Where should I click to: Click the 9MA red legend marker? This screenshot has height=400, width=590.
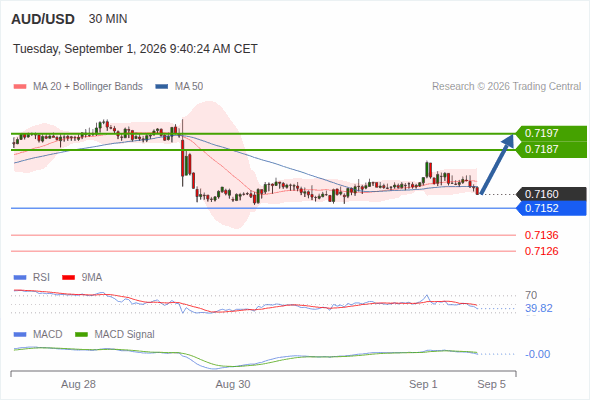[x=68, y=278]
